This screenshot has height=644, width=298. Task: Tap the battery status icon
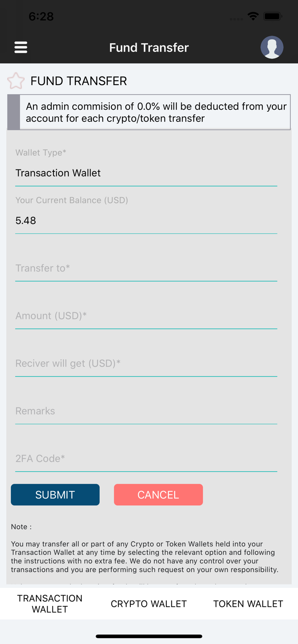click(273, 17)
